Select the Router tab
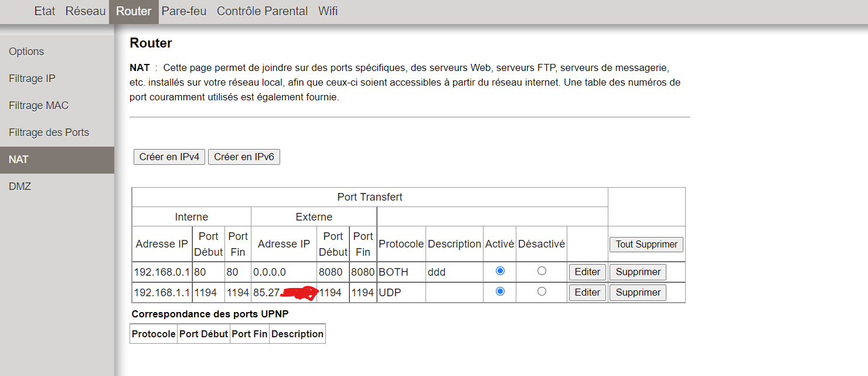Screen dimensions: 868x376 click(134, 11)
